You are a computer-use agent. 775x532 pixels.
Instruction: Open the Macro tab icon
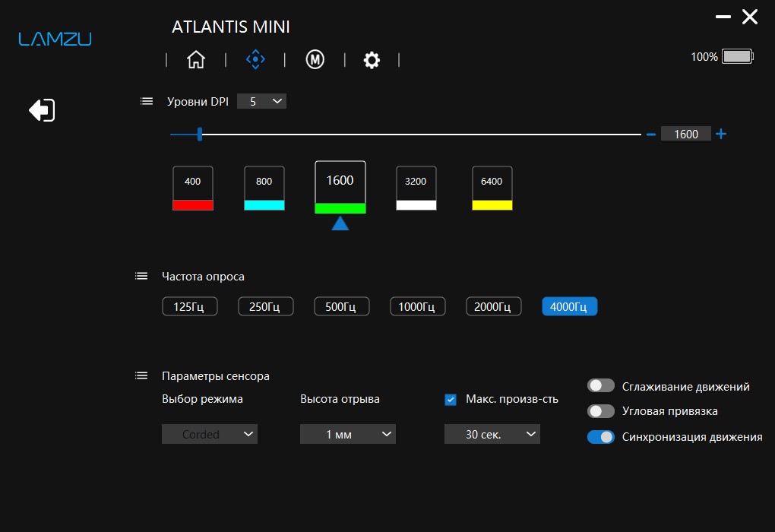tap(315, 60)
